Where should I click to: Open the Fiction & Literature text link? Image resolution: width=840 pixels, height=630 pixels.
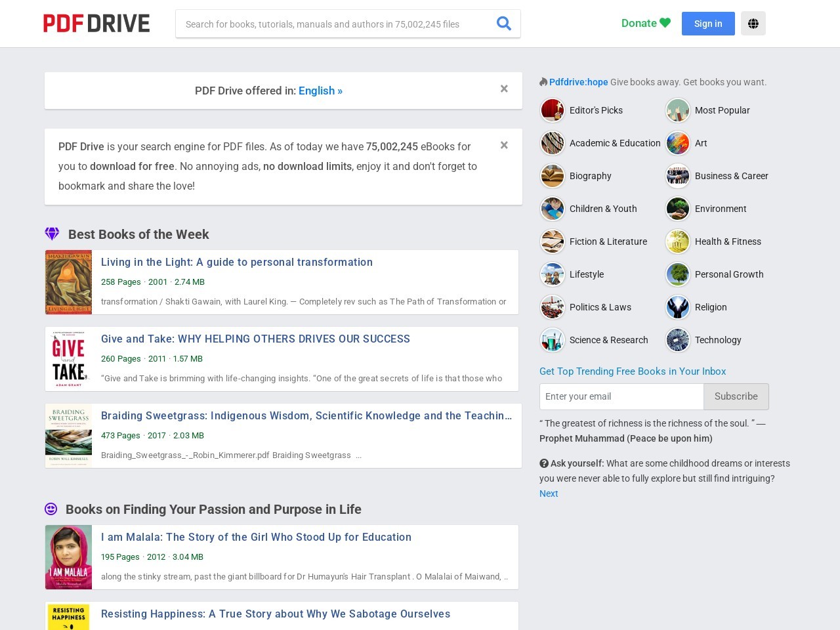click(608, 241)
